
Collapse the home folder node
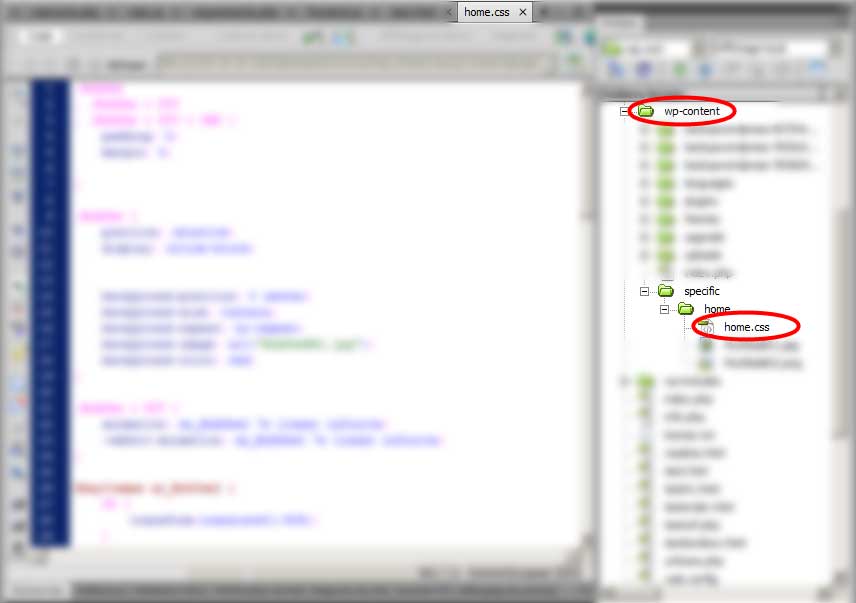coord(664,309)
